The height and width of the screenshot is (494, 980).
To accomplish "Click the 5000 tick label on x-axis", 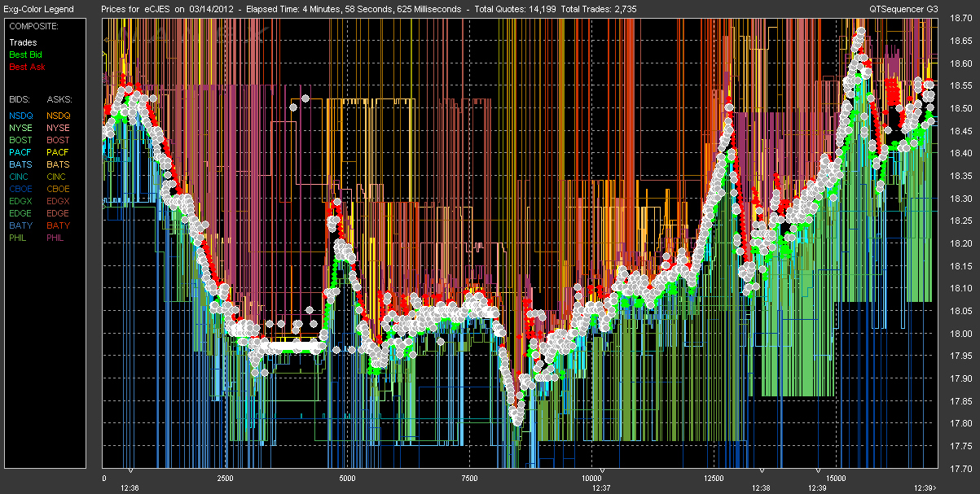I will pyautogui.click(x=348, y=478).
